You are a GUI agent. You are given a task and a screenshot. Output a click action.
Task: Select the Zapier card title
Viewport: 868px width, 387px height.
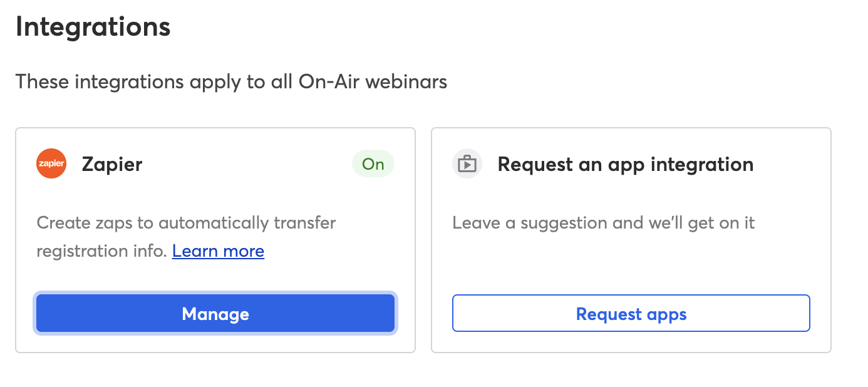tap(112, 164)
